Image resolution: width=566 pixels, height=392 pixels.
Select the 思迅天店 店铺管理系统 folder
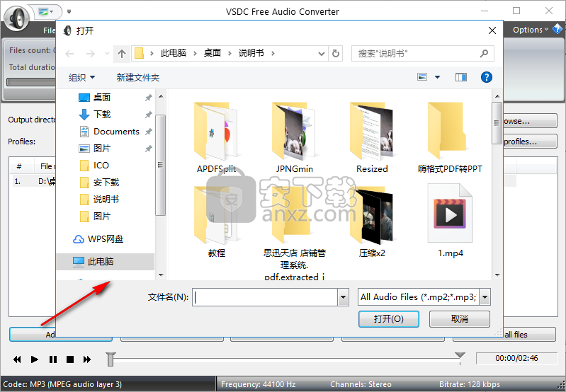pos(294,233)
